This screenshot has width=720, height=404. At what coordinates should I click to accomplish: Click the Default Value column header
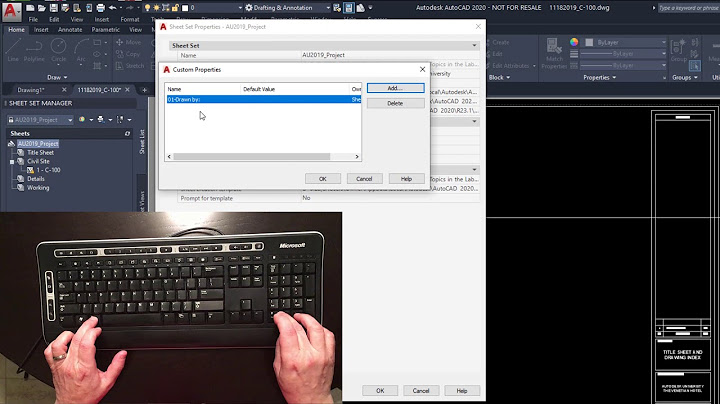click(295, 89)
